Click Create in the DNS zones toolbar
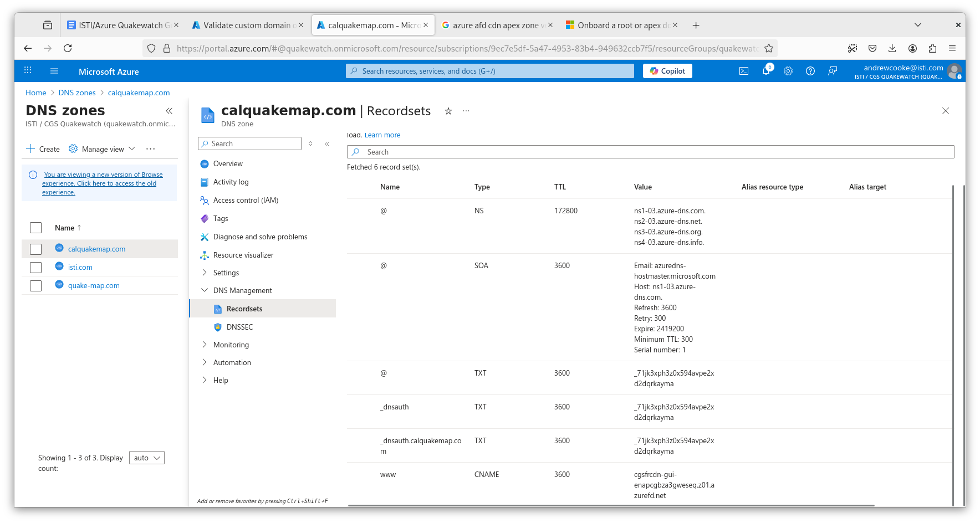The width and height of the screenshot is (980, 523). coord(43,149)
